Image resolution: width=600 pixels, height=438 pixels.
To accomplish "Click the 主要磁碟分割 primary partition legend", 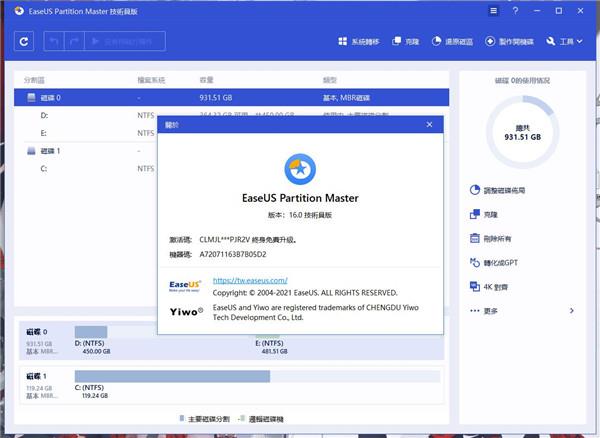I will (205, 419).
